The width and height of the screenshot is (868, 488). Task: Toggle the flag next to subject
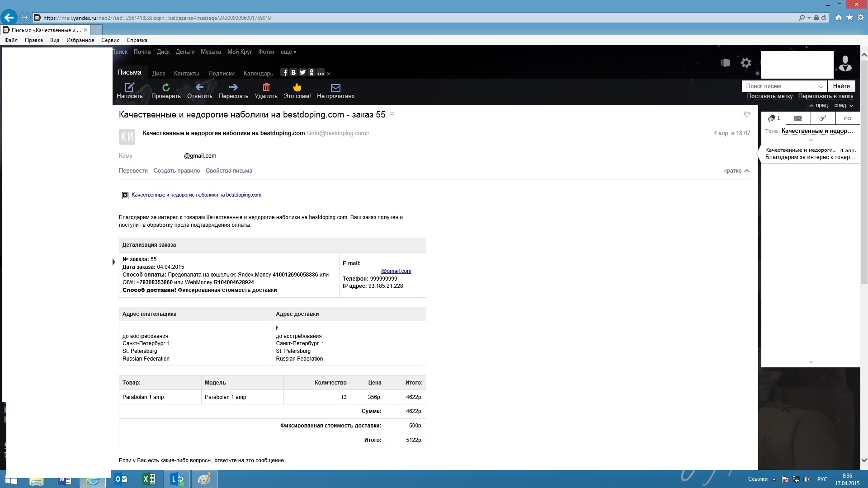point(392,115)
